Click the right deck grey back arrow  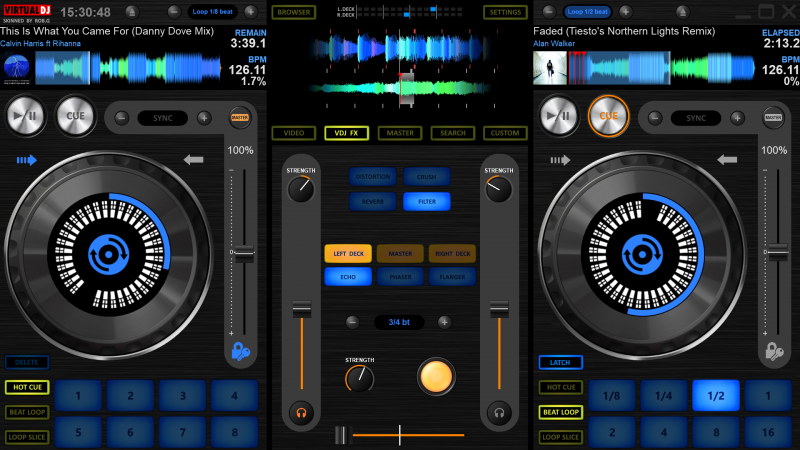(727, 160)
